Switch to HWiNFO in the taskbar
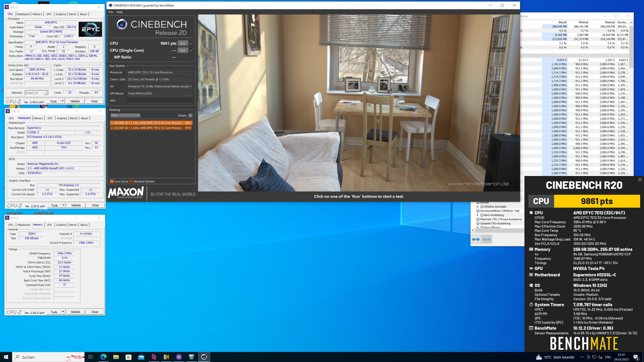 192,357
